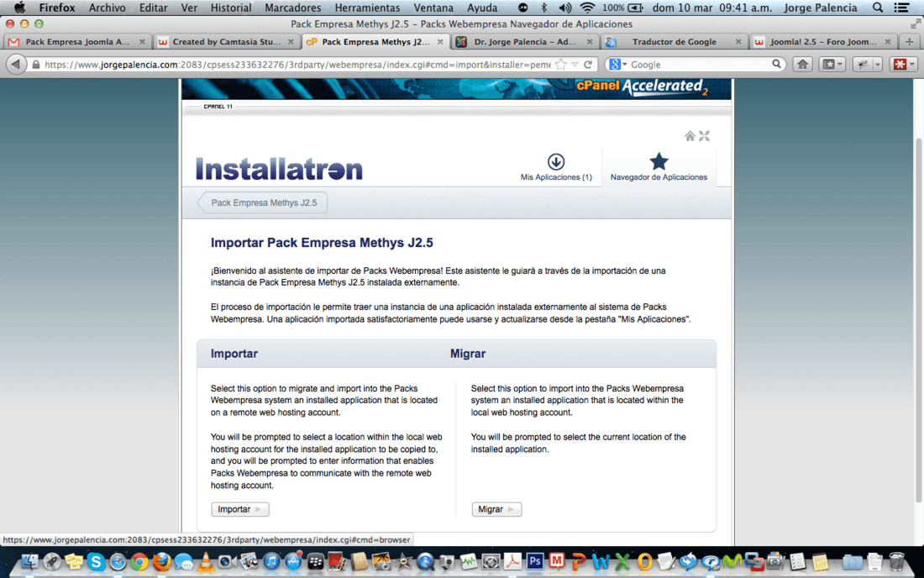Click the Installatron logo
The image size is (924, 578).
click(280, 169)
